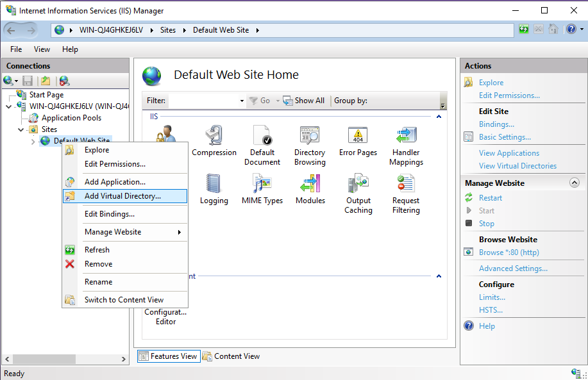Image resolution: width=588 pixels, height=380 pixels.
Task: Click the Bindings link in Actions
Action: [496, 124]
